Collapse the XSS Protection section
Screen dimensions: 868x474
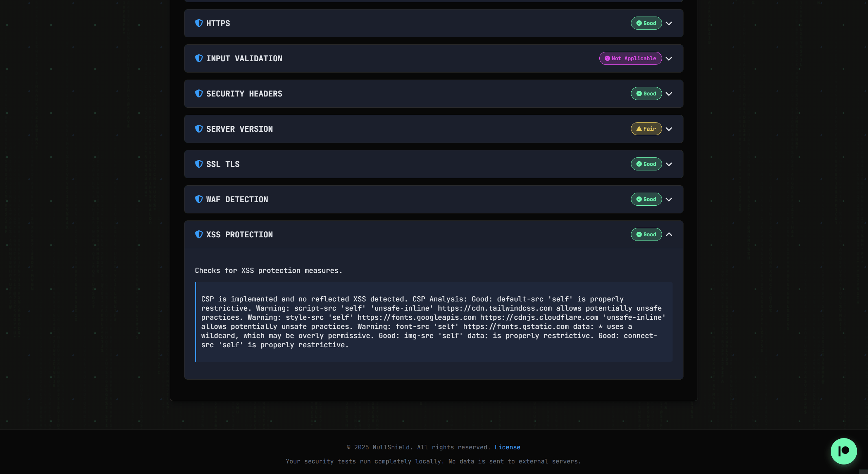668,235
